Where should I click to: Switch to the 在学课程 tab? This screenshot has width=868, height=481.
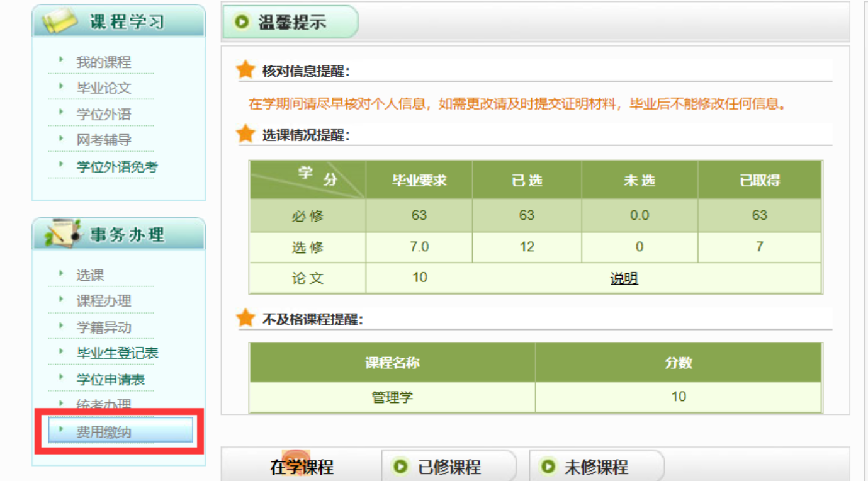[302, 467]
